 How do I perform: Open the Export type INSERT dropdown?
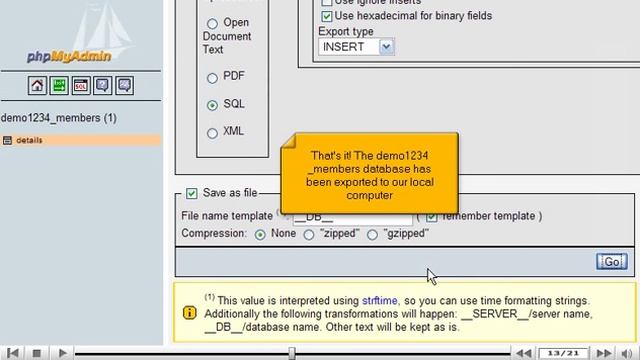[356, 47]
